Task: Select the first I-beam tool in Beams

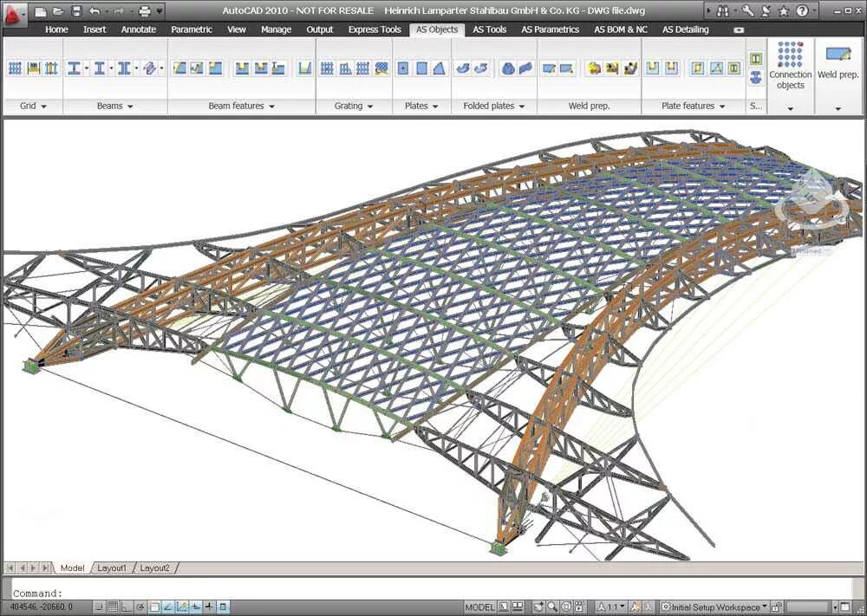Action: pos(74,68)
